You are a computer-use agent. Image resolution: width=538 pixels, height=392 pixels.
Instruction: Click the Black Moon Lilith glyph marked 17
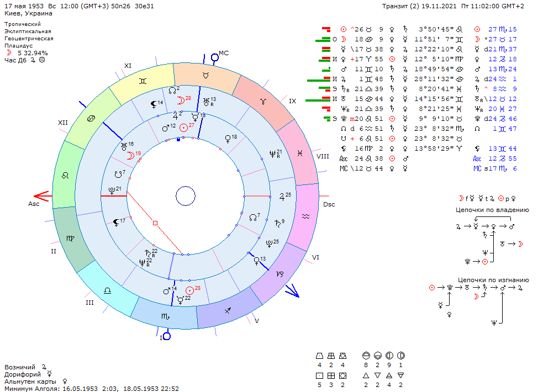(117, 223)
